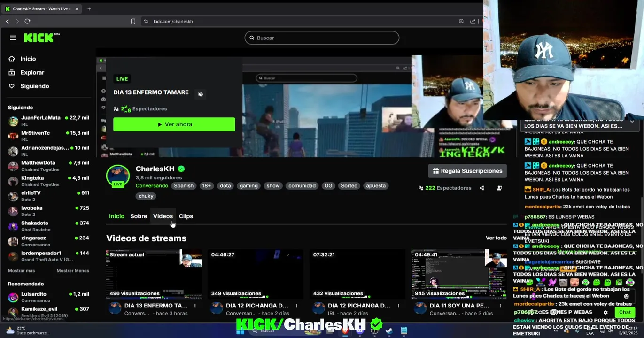The image size is (644, 338).
Task: Open a new browser tab
Action: coord(89,8)
